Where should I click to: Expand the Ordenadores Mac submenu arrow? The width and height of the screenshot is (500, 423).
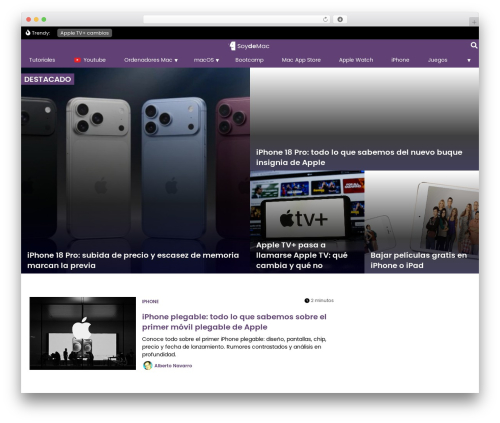click(176, 60)
